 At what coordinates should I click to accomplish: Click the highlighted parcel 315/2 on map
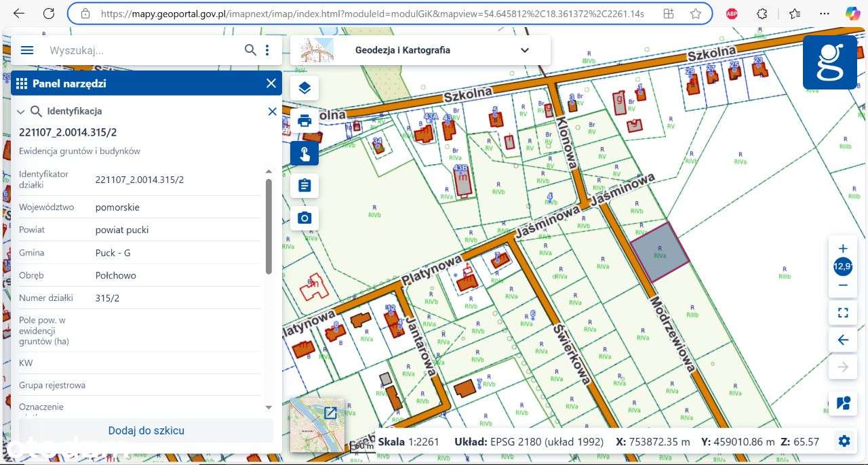point(660,251)
